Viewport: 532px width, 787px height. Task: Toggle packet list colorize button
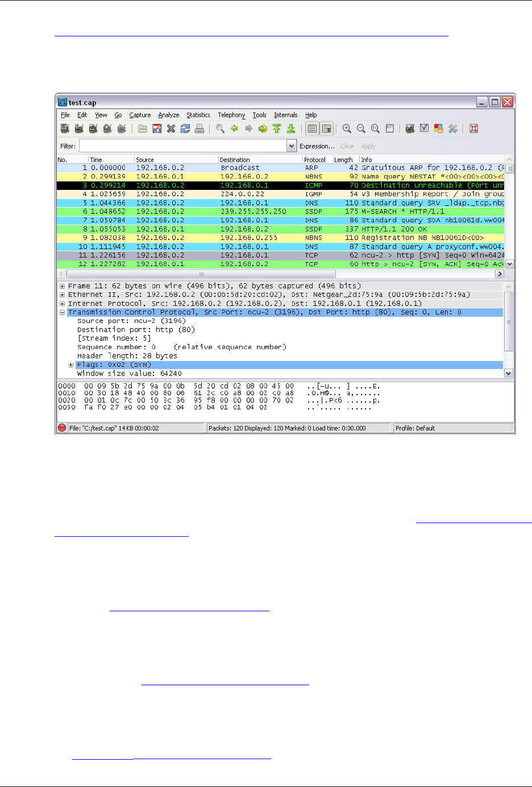point(312,129)
